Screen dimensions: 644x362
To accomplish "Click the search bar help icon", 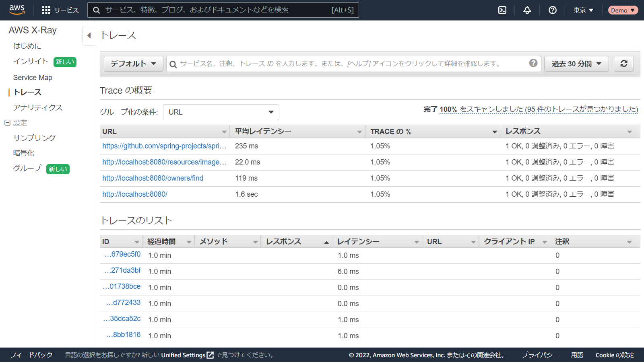I will pos(533,63).
